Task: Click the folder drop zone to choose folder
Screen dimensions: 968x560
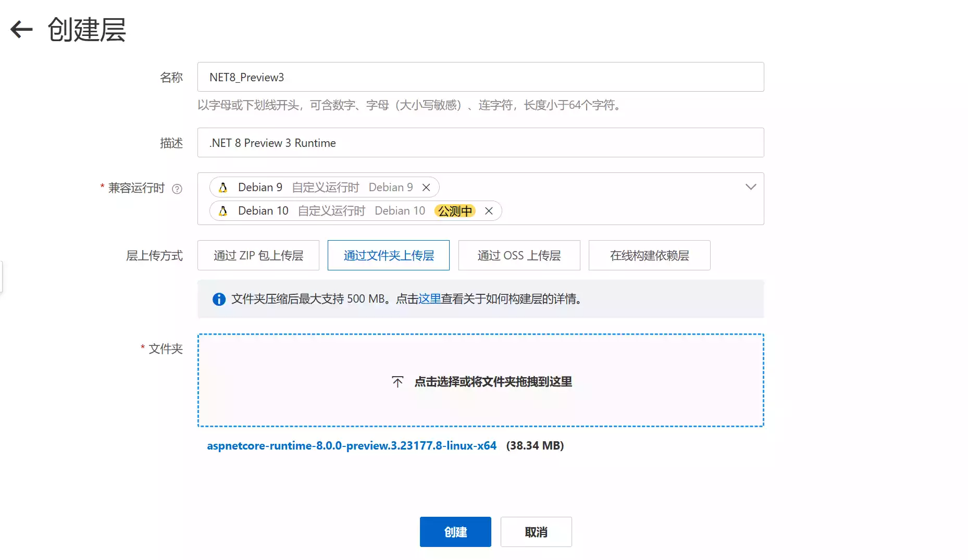Action: (x=480, y=380)
